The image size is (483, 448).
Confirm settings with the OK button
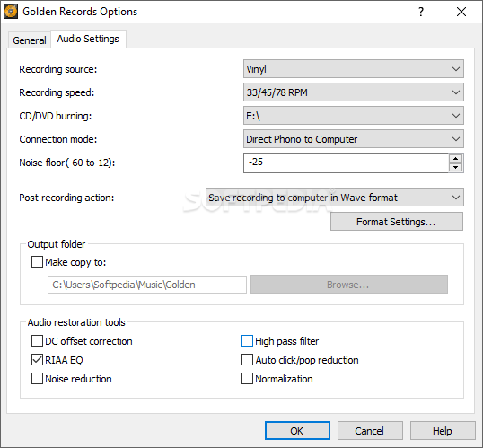tap(297, 431)
